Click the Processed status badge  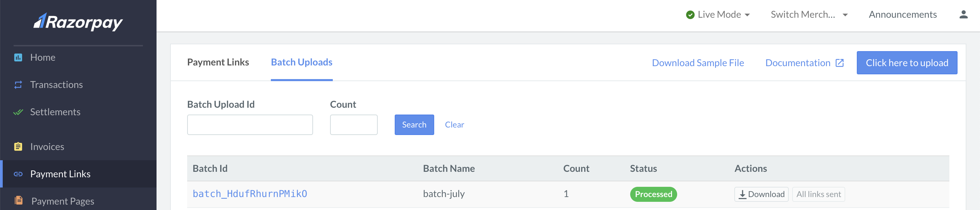point(653,194)
